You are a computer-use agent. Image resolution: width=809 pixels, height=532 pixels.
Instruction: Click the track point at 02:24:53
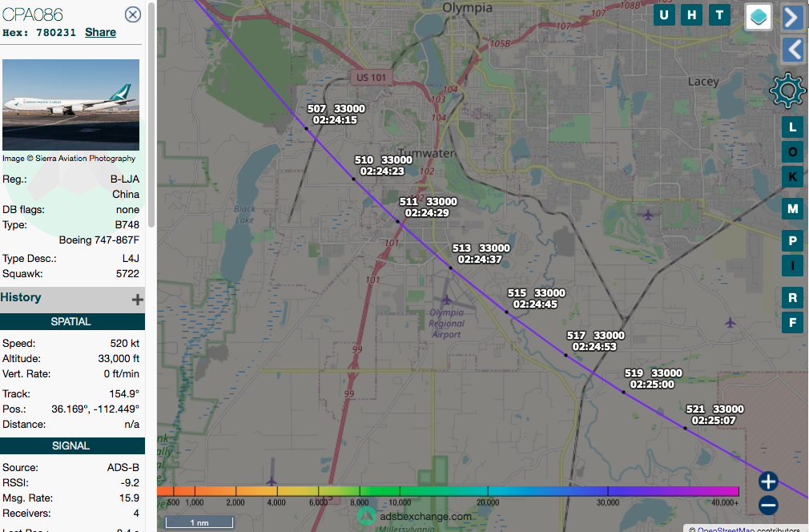[x=566, y=355]
